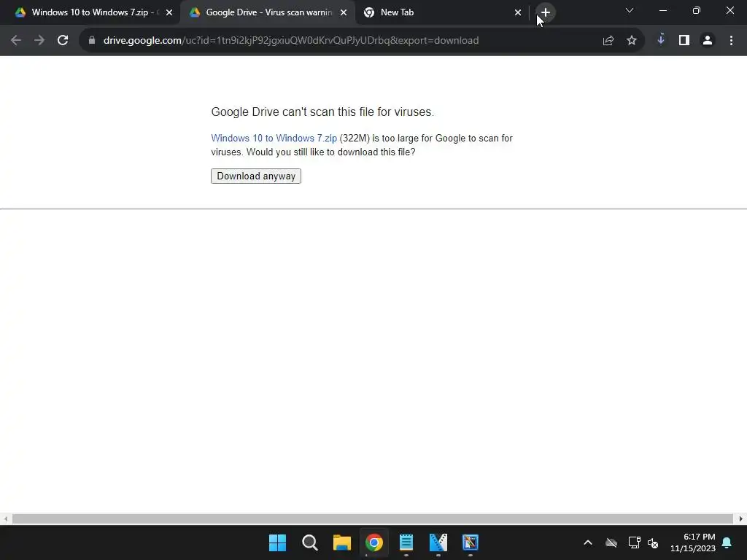This screenshot has width=747, height=560.
Task: Open network status tray icon
Action: 634,542
